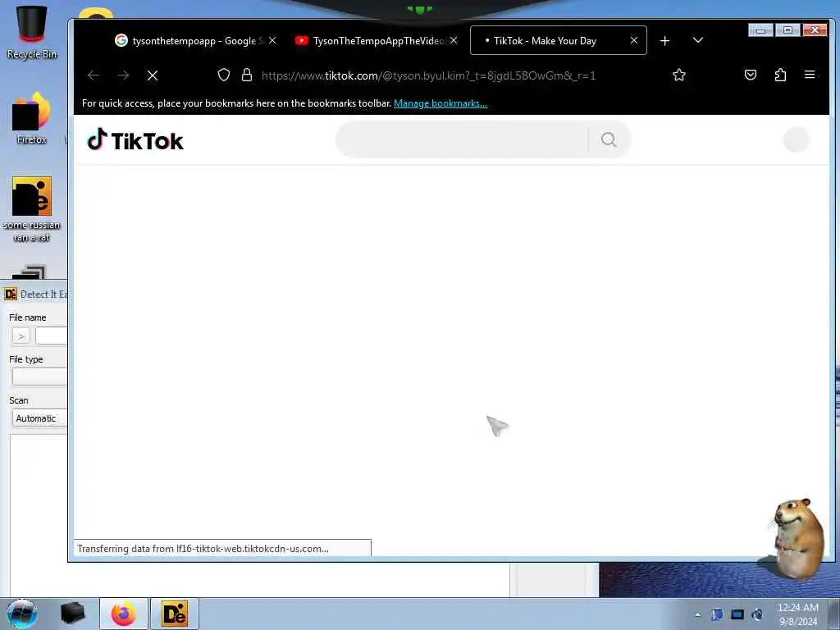Go back to previous page in Firefox
This screenshot has height=630, width=840.
(x=94, y=75)
